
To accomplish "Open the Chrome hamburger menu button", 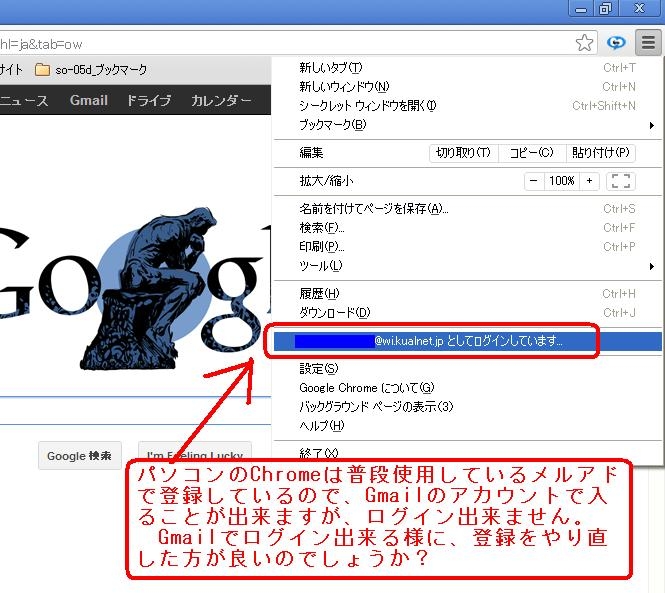I will pyautogui.click(x=648, y=42).
